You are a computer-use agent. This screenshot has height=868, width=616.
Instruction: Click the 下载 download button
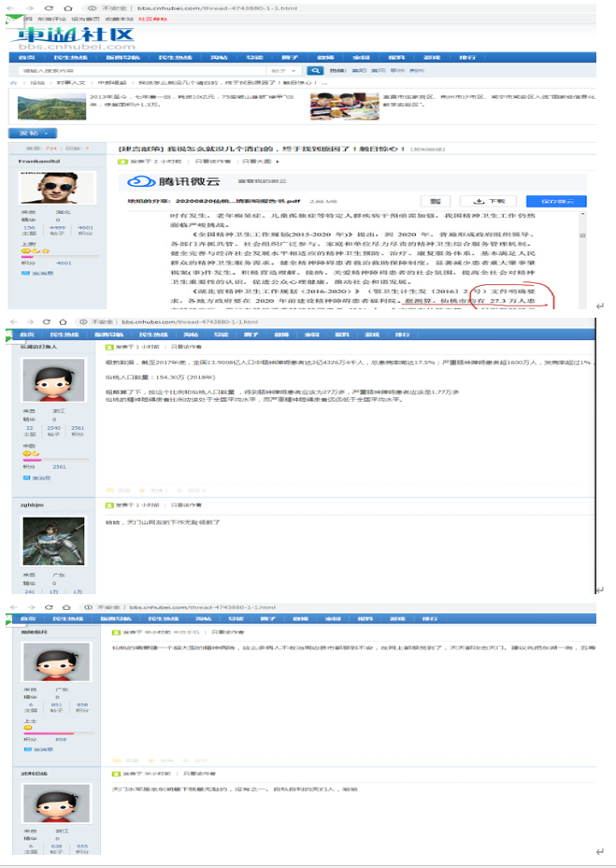point(490,202)
